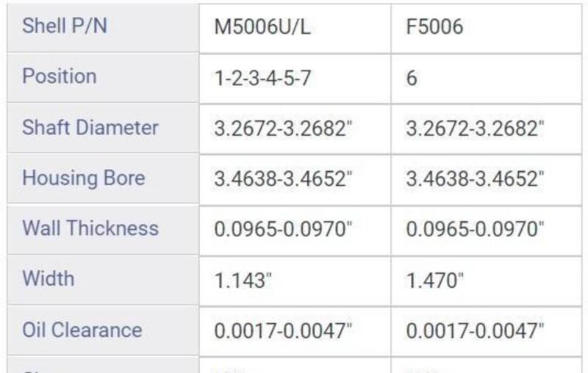Click the Position row label
Viewport: 588px width, 373px height.
59,76
